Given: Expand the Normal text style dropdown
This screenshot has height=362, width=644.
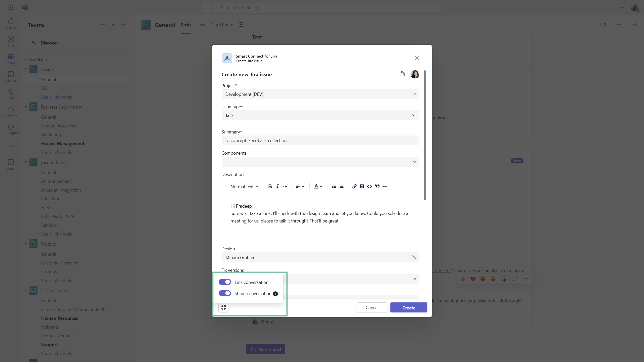Looking at the screenshot, I should tap(245, 187).
